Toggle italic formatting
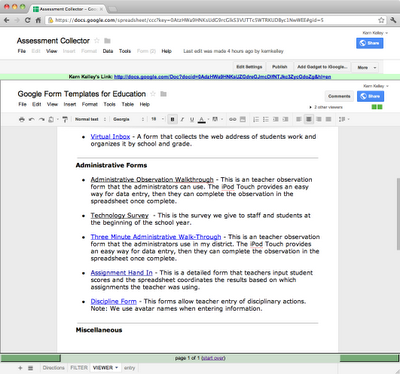Screen dimensions: 400x374 coord(182,119)
